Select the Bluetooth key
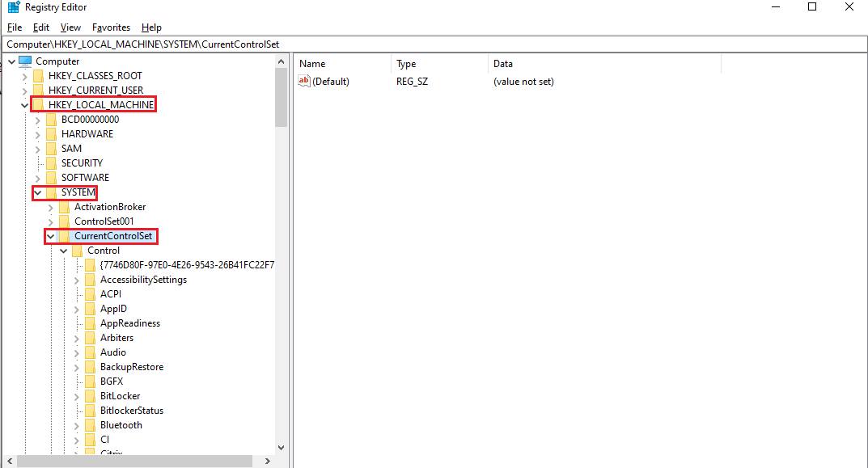The image size is (868, 468). 121,425
